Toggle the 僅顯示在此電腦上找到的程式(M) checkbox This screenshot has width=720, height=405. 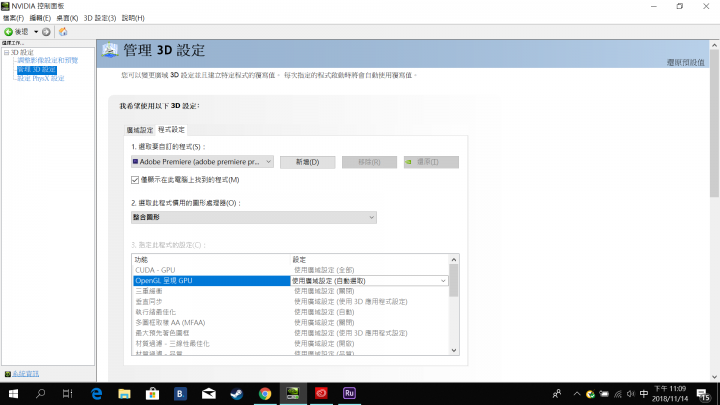(x=135, y=180)
